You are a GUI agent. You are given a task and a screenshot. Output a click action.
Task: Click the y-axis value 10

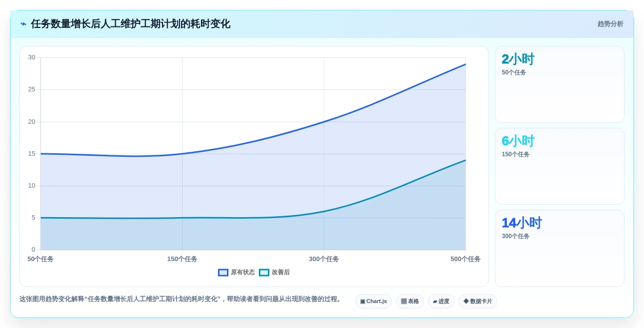(31, 186)
